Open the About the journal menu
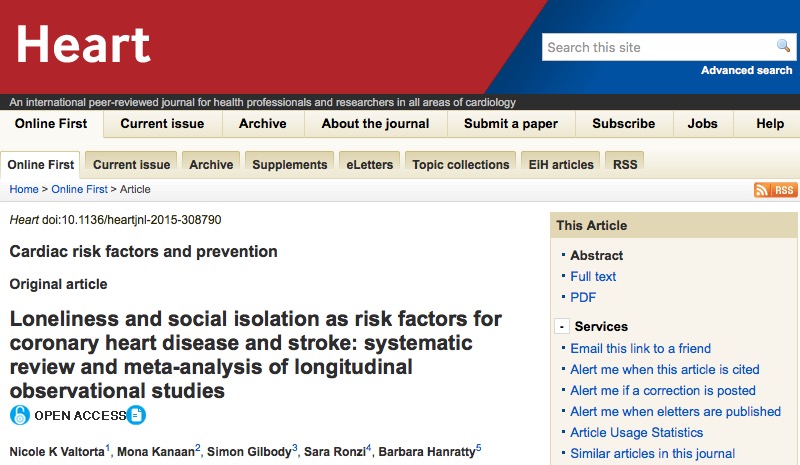The width and height of the screenshot is (800, 465). pyautogui.click(x=375, y=124)
